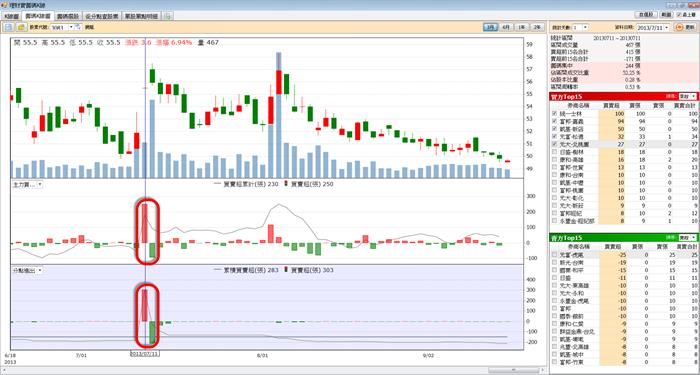Select the 3月 time range button
Viewport: 700px width, 375px height.
tap(491, 27)
